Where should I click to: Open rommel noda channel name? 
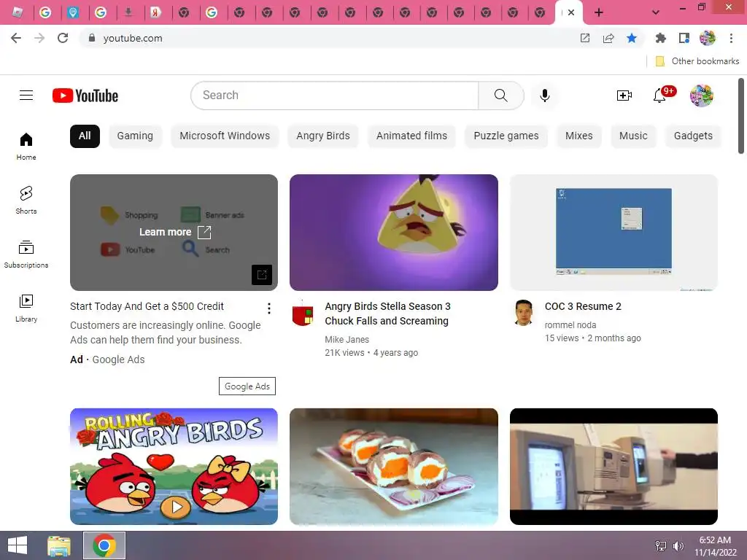pyautogui.click(x=570, y=324)
